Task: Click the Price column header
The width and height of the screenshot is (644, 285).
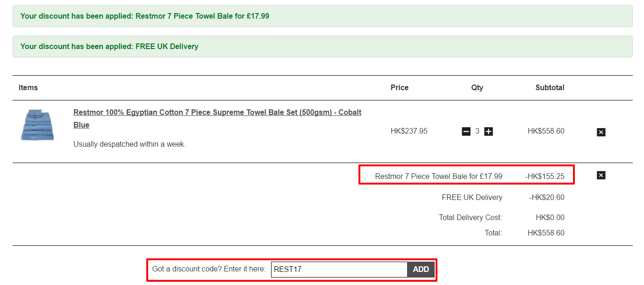Action: pyautogui.click(x=399, y=88)
